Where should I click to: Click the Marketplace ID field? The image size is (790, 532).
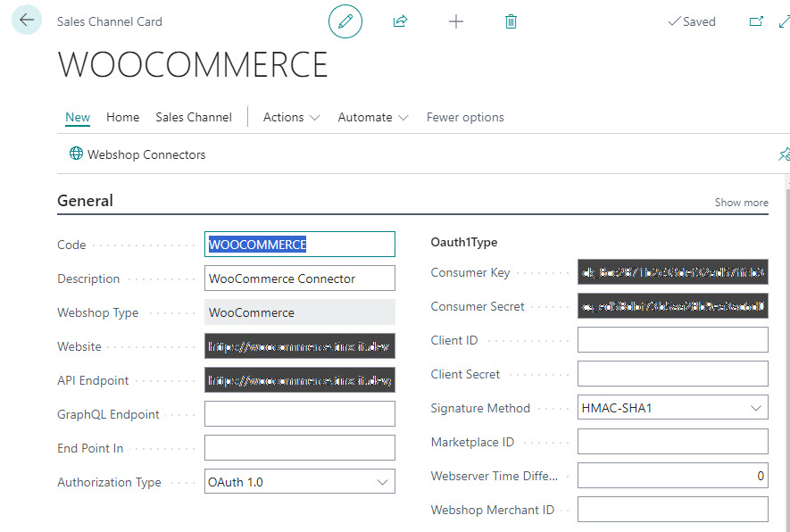click(x=672, y=442)
